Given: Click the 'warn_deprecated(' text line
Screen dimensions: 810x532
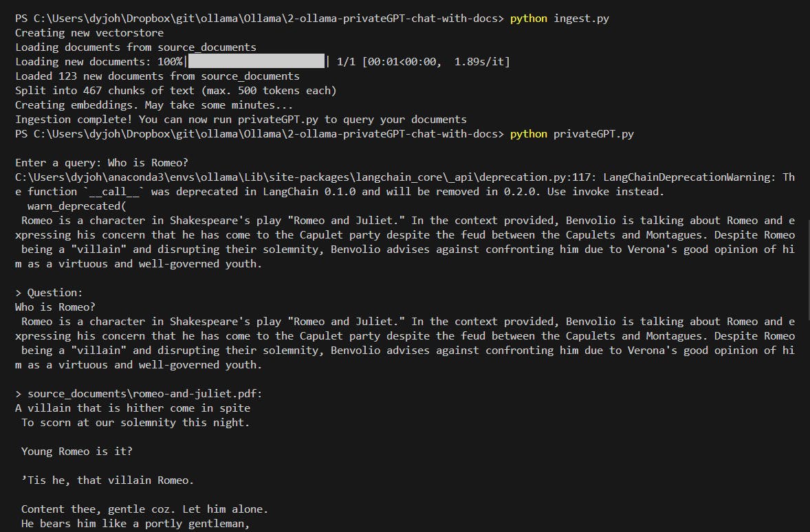Looking at the screenshot, I should [78, 206].
